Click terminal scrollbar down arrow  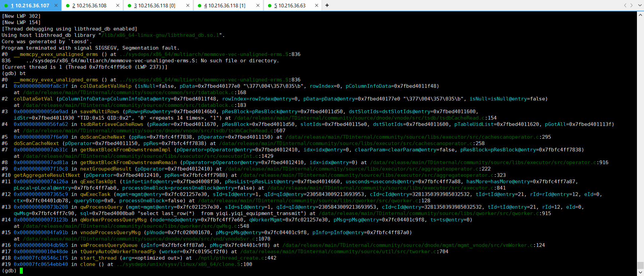point(640,273)
